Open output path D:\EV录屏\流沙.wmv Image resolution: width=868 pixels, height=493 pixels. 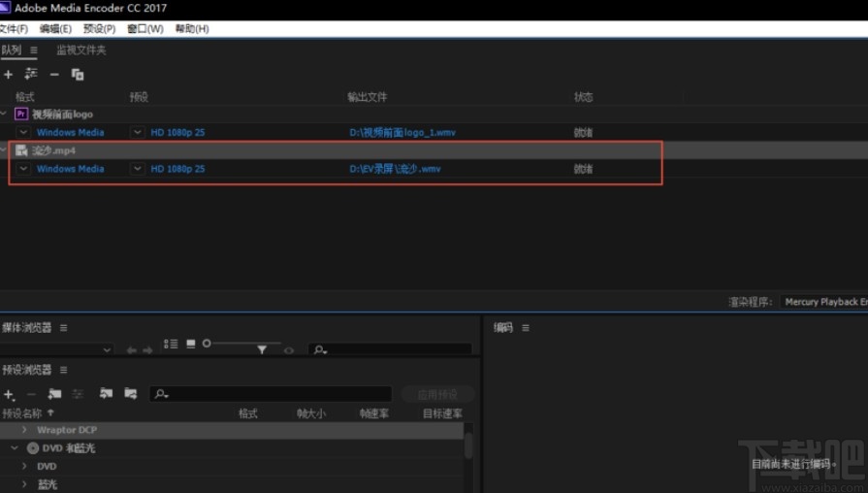click(396, 169)
